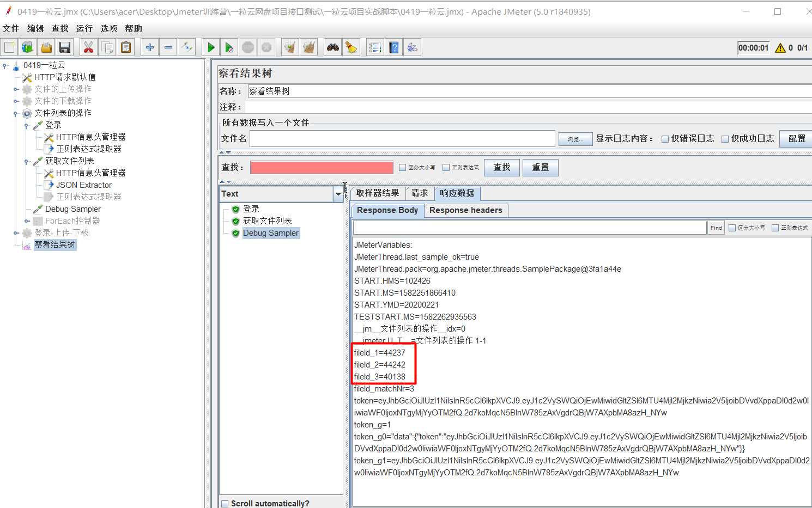The height and width of the screenshot is (508, 812).
Task: Collapse the 获取文件列表 sampler toggle
Action: (x=26, y=161)
